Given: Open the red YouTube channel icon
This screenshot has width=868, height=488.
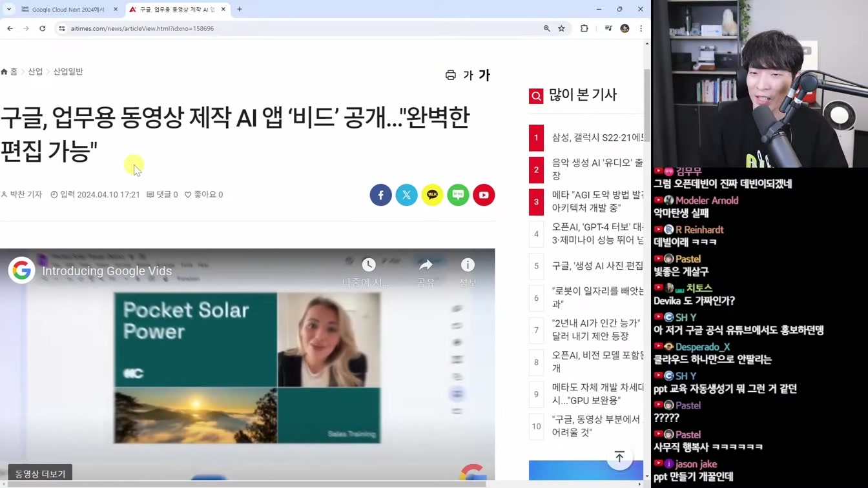Looking at the screenshot, I should [484, 195].
